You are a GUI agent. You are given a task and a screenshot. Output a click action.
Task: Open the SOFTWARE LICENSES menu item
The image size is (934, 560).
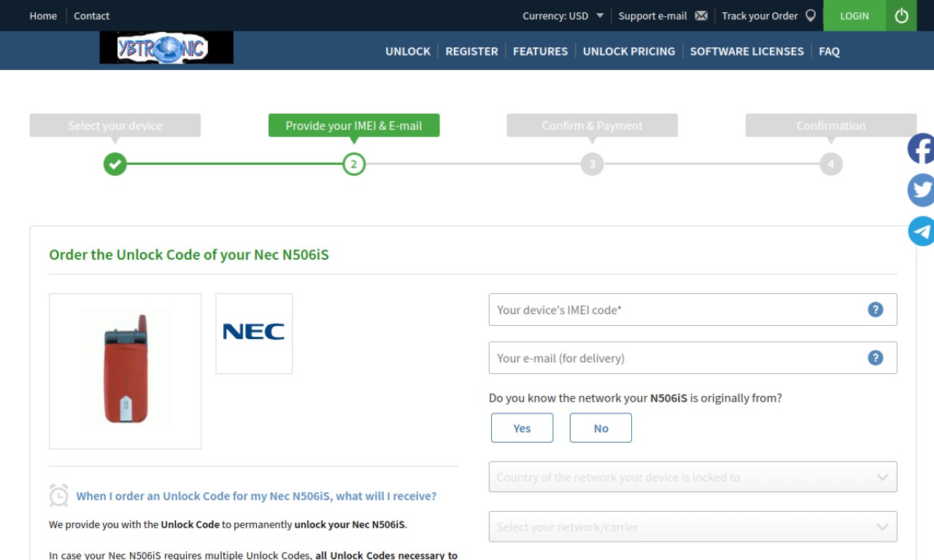pos(747,51)
